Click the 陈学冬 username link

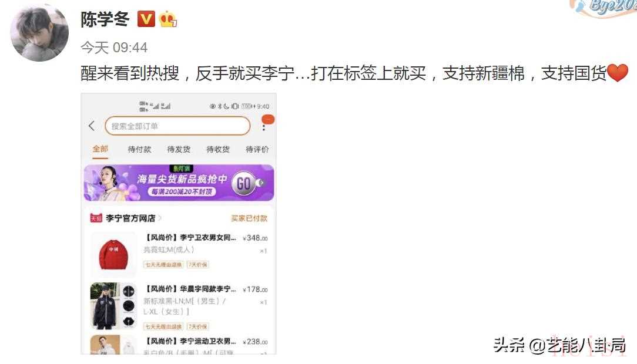[x=105, y=19]
